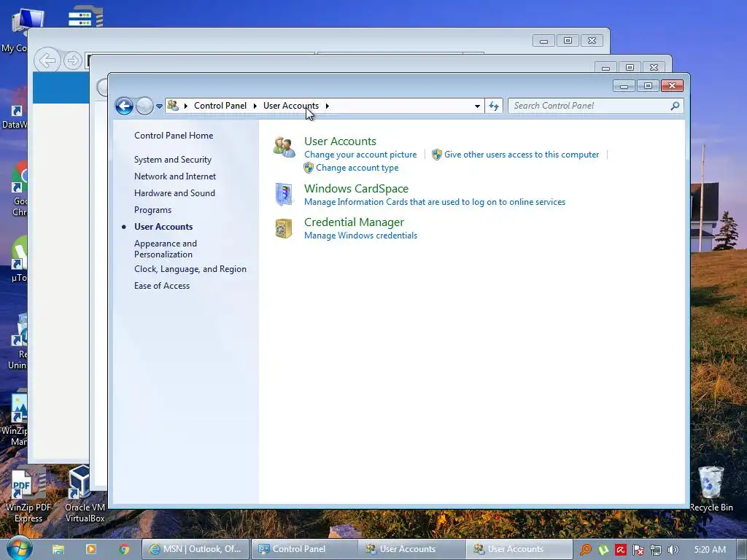747x560 pixels.
Task: Open Windows CardSpace icon
Action: pos(284,194)
